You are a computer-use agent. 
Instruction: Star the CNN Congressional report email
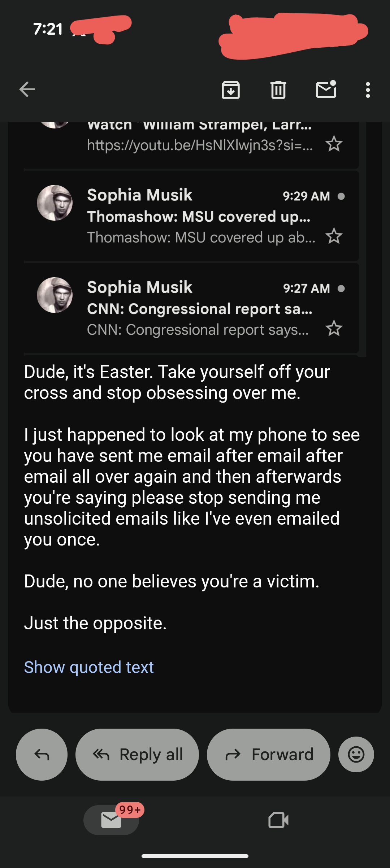pyautogui.click(x=334, y=329)
